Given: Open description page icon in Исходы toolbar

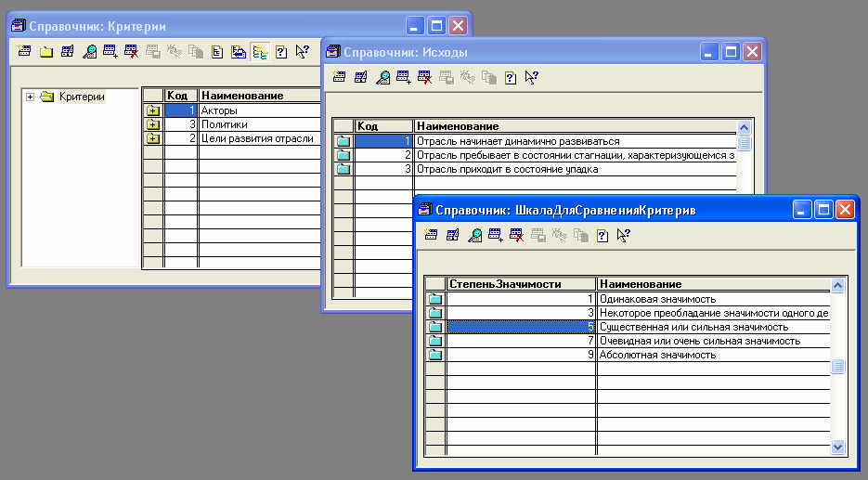Looking at the screenshot, I should [511, 77].
